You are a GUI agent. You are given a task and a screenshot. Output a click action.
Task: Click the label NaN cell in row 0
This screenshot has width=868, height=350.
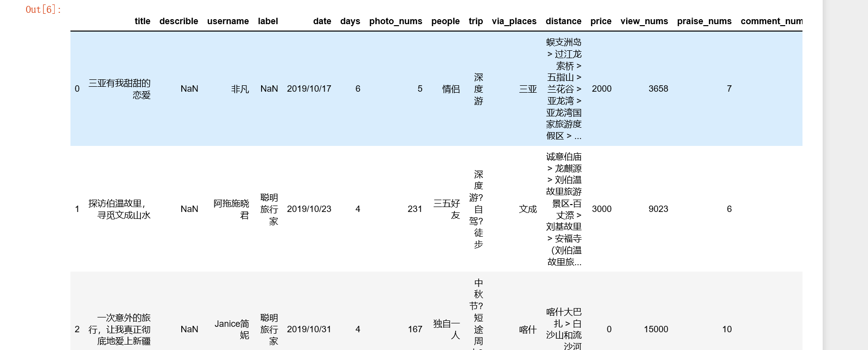point(269,89)
